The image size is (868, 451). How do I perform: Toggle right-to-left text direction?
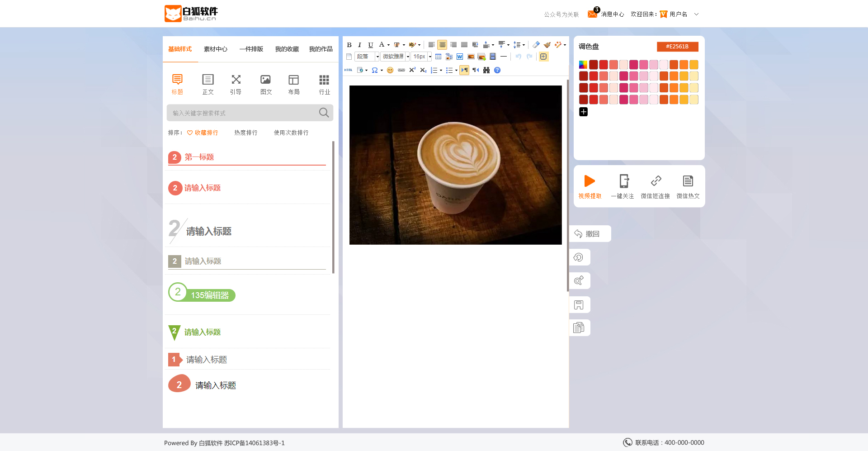coord(476,70)
